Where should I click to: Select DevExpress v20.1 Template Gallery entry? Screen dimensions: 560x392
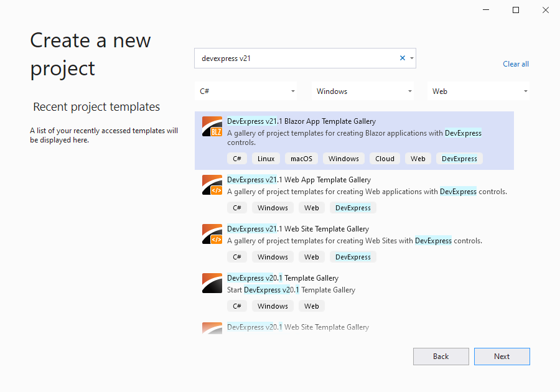[282, 278]
